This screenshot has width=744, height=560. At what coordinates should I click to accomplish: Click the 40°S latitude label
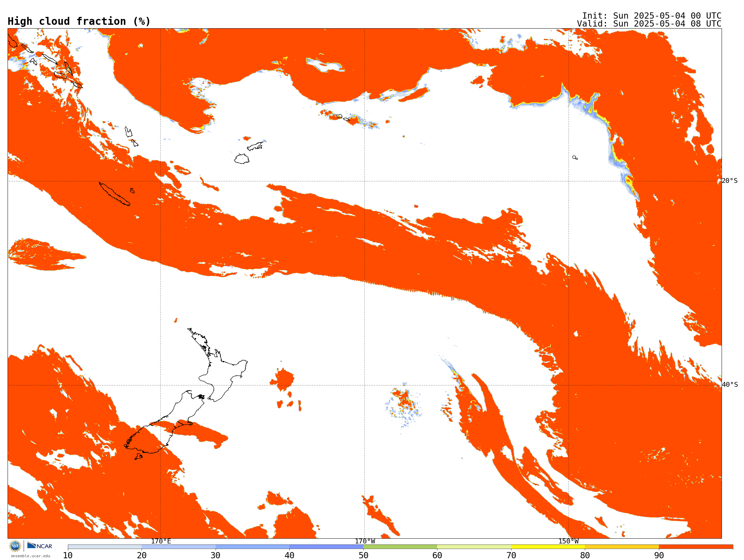click(x=730, y=385)
